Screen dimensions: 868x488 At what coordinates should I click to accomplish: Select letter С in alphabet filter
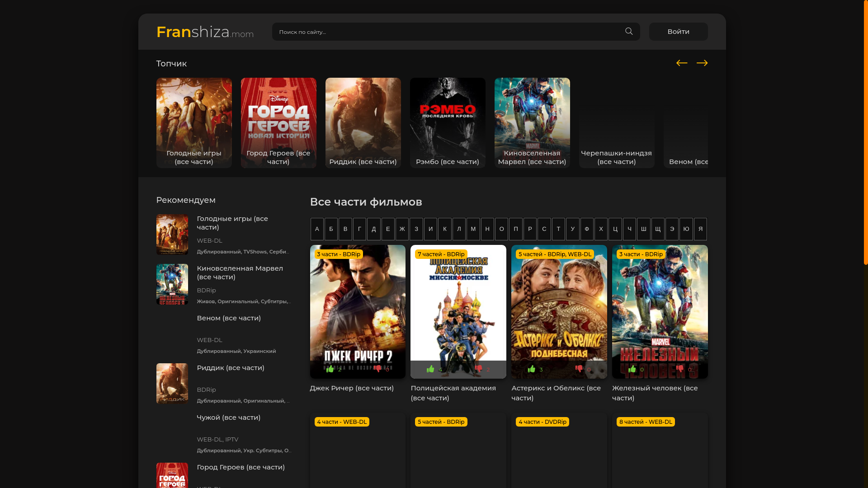click(544, 229)
